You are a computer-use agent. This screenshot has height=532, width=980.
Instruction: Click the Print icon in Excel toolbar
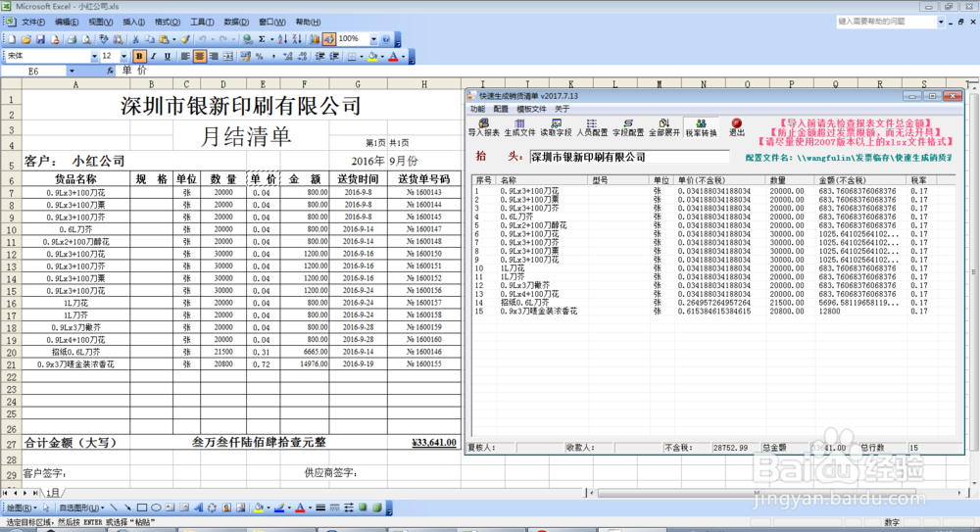tap(72, 39)
